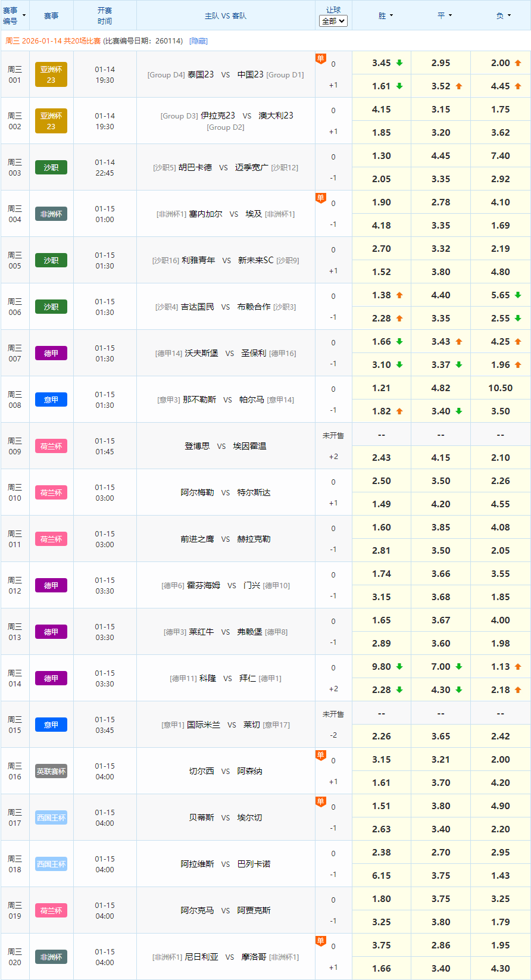Screen dimensions: 531x980
Task: Click the 荷兰杯 league tag on match 009
Action: [51, 446]
